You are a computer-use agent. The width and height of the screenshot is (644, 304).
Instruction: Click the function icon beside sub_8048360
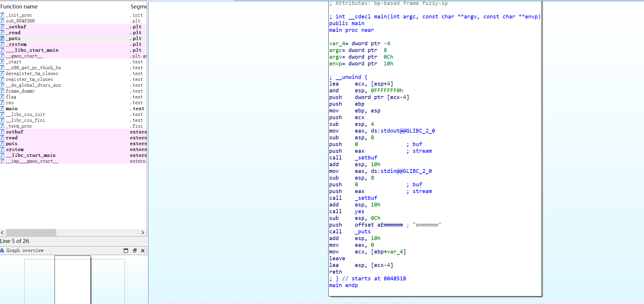coord(2,21)
